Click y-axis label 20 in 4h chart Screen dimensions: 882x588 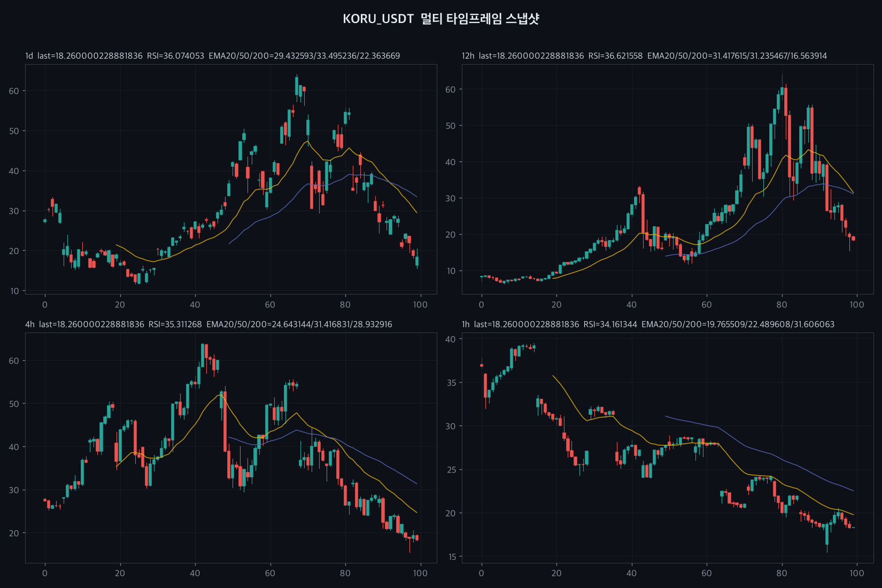tap(14, 533)
